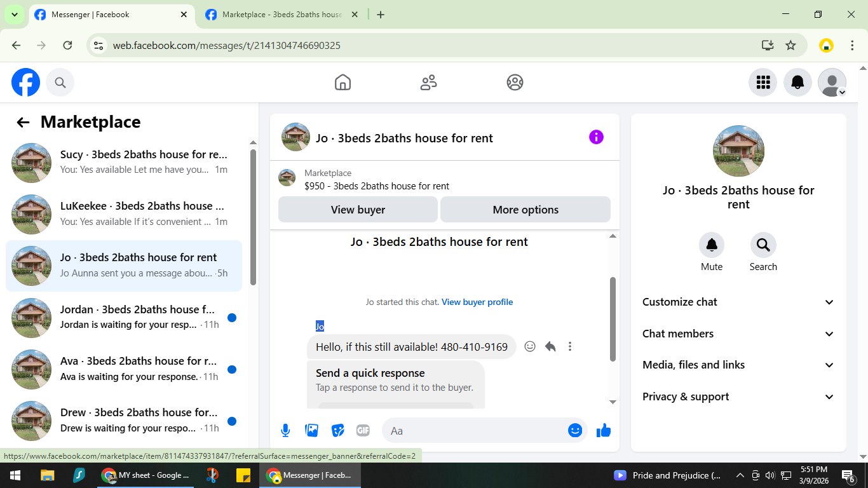The height and width of the screenshot is (488, 868).
Task: Mute the conversation with bell icon
Action: tap(712, 245)
